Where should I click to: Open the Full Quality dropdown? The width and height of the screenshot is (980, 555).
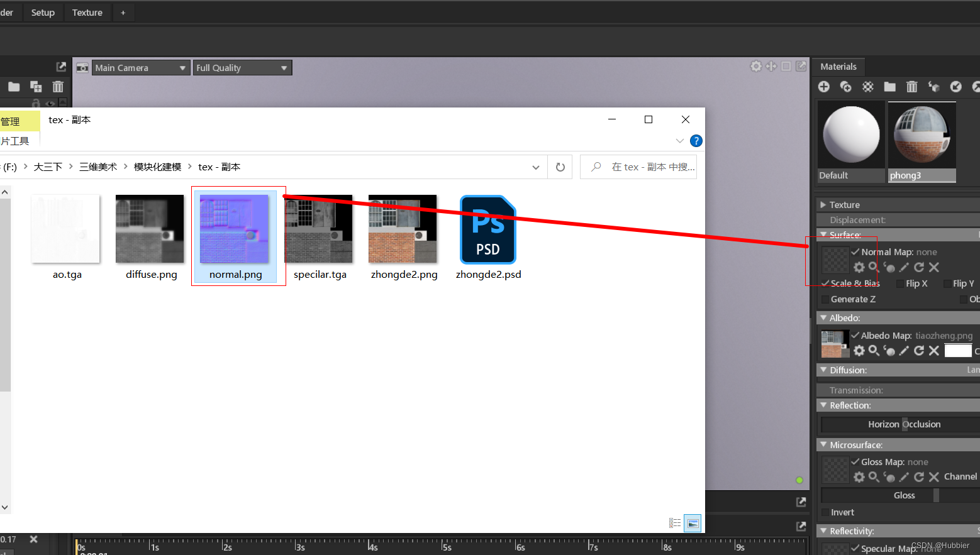click(242, 67)
